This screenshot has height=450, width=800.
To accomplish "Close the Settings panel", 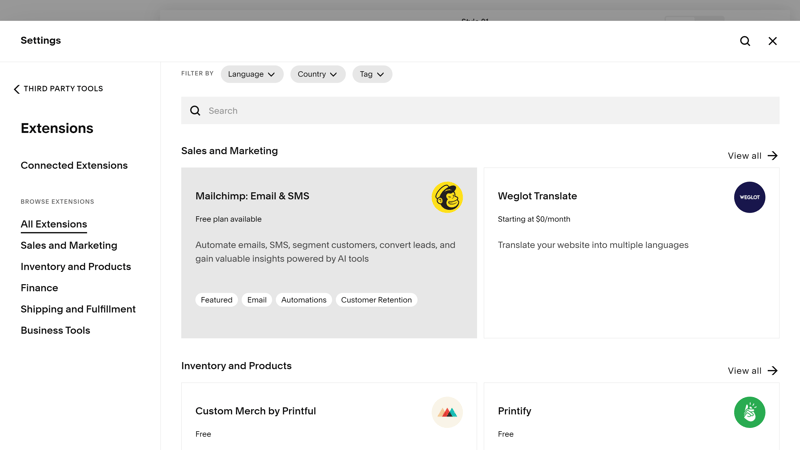I will (772, 41).
